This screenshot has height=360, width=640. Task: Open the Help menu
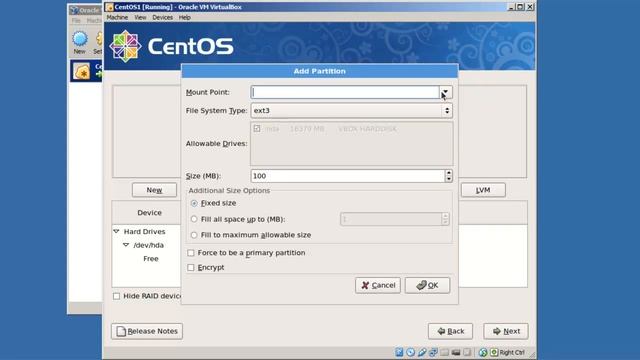click(184, 18)
